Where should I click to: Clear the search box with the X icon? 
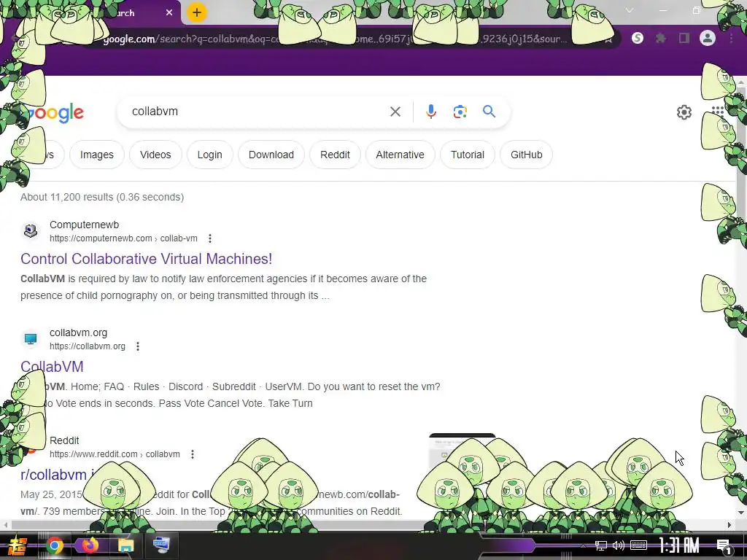point(395,112)
